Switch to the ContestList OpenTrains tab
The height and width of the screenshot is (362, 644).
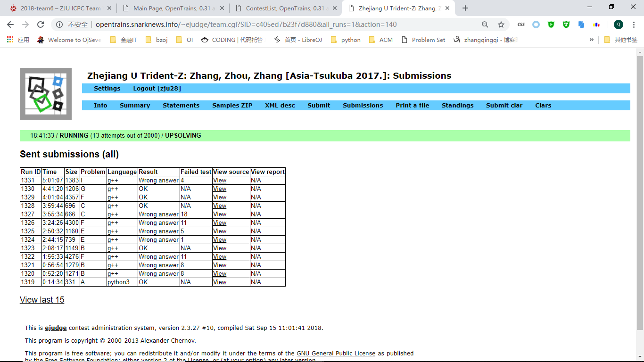286,8
